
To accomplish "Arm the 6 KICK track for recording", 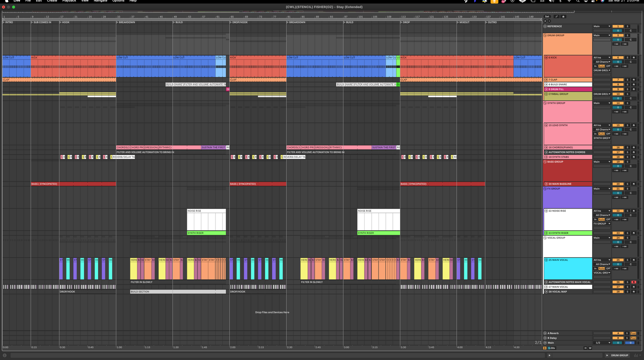I will 634,58.
